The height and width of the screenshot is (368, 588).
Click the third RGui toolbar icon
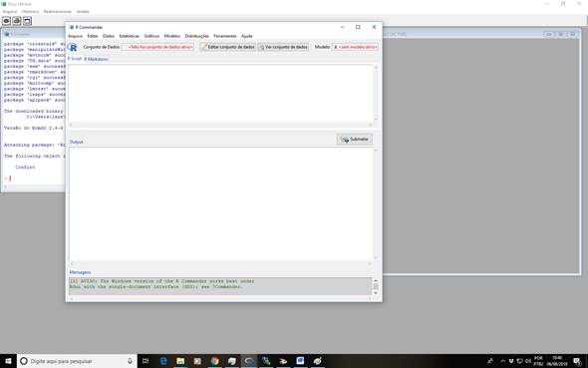27,21
